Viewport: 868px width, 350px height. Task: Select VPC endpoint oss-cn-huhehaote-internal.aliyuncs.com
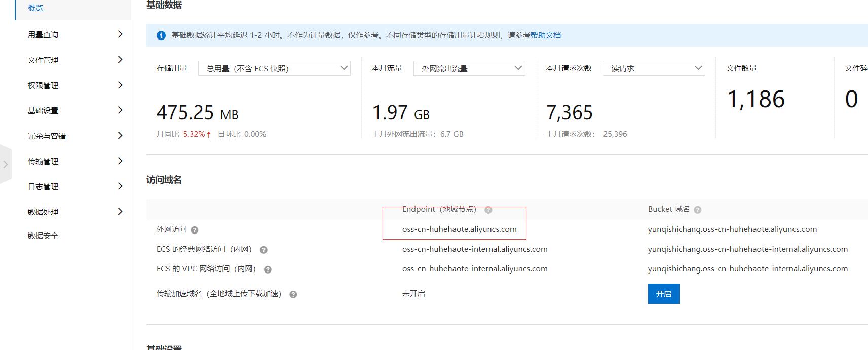click(x=475, y=269)
